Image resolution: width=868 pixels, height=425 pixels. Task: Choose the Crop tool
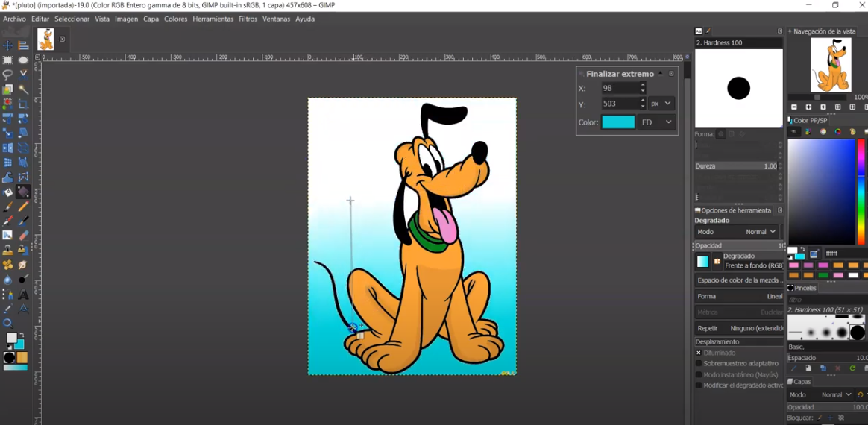click(23, 104)
